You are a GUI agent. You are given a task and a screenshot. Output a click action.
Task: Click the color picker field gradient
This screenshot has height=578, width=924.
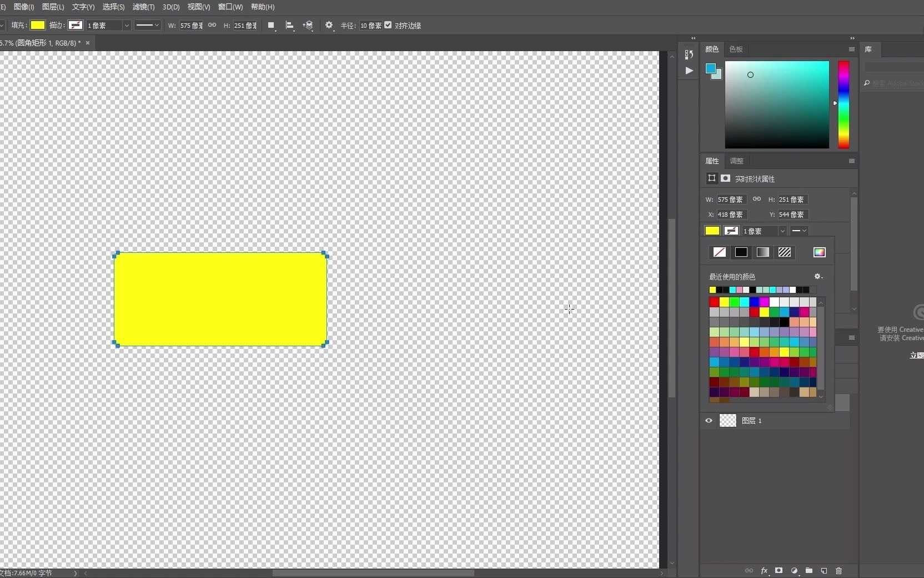click(x=777, y=104)
